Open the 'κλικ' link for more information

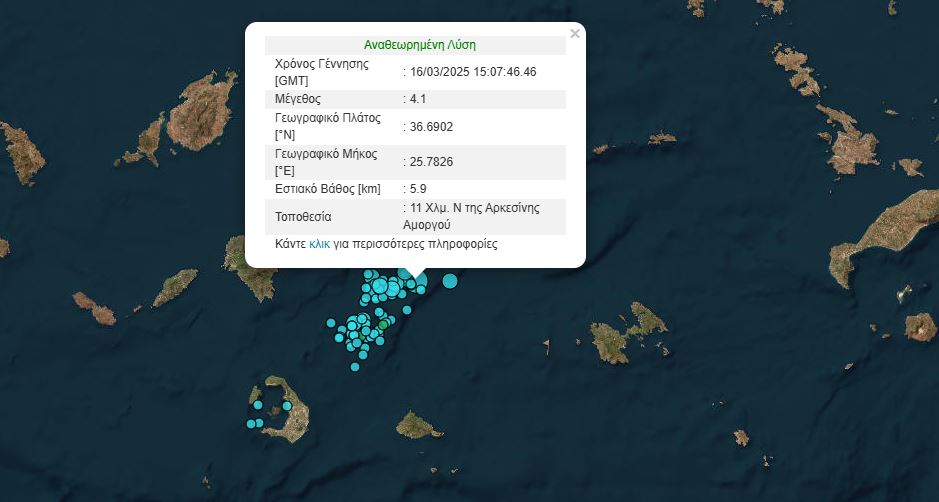tap(319, 244)
